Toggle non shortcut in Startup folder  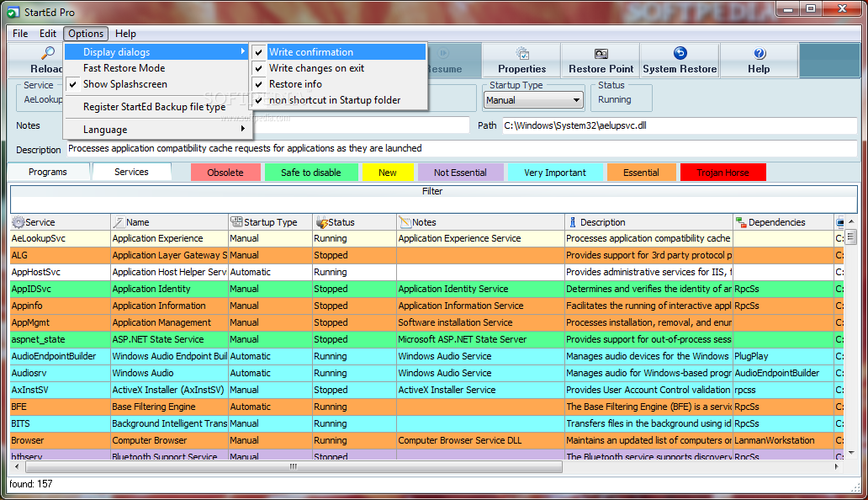[x=338, y=100]
